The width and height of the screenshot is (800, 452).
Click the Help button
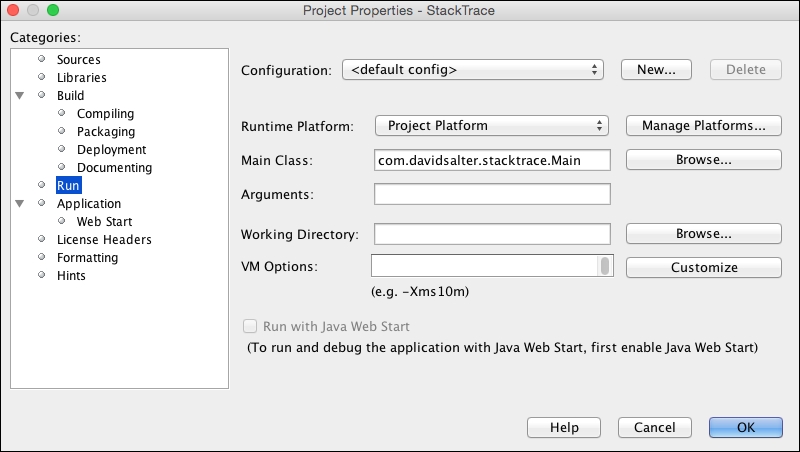click(564, 428)
